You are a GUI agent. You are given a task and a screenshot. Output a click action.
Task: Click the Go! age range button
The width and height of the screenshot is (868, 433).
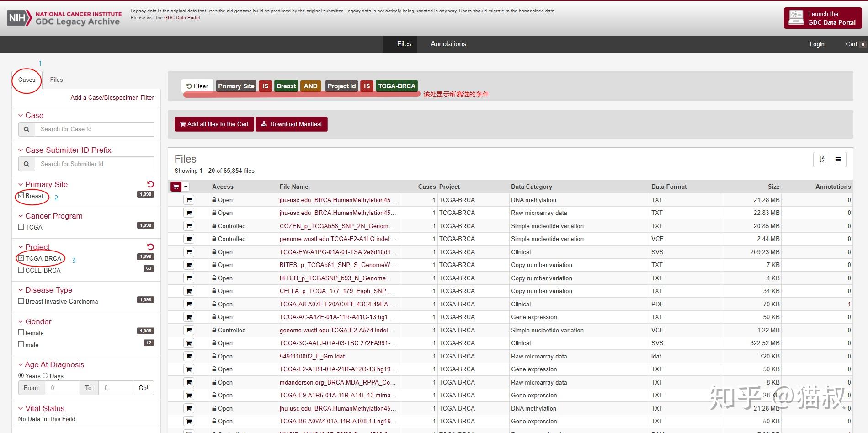144,388
